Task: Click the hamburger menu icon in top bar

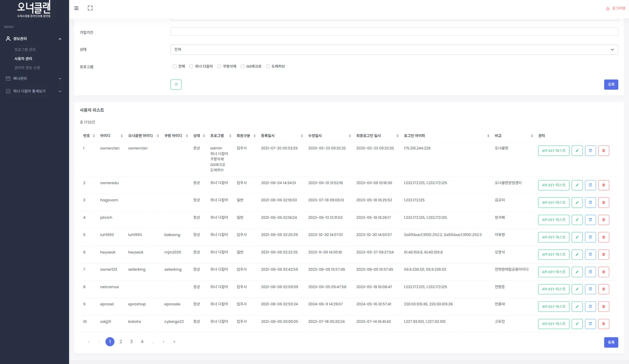Action: point(77,8)
